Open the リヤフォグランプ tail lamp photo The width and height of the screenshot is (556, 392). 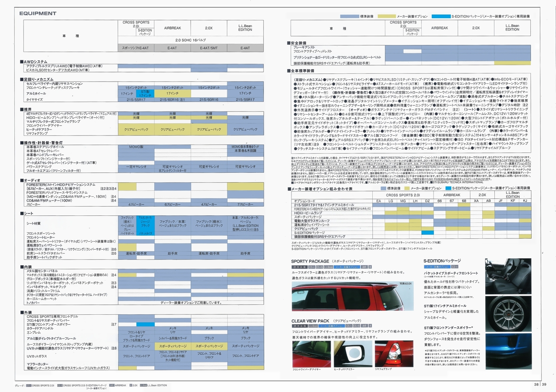pos(394,353)
